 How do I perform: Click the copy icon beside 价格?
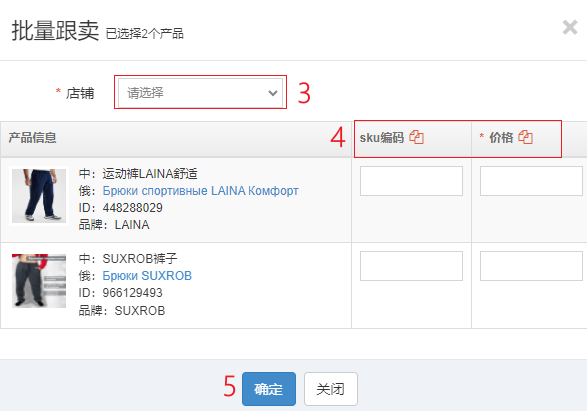525,137
